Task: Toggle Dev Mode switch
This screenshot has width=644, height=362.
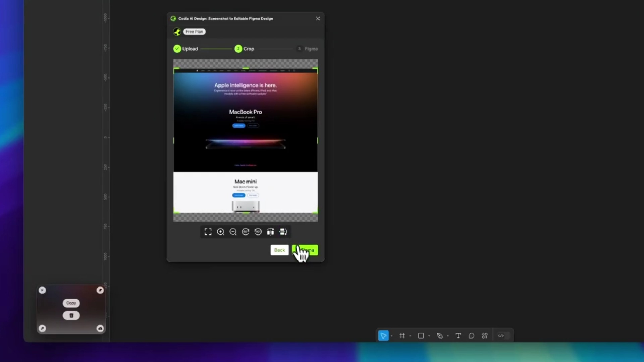Action: (x=503, y=336)
